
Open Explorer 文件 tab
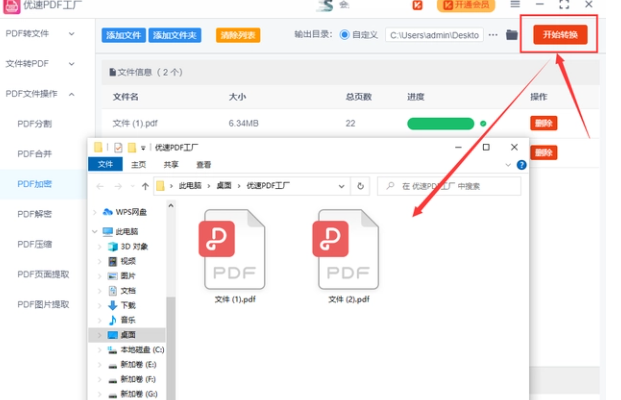click(105, 164)
